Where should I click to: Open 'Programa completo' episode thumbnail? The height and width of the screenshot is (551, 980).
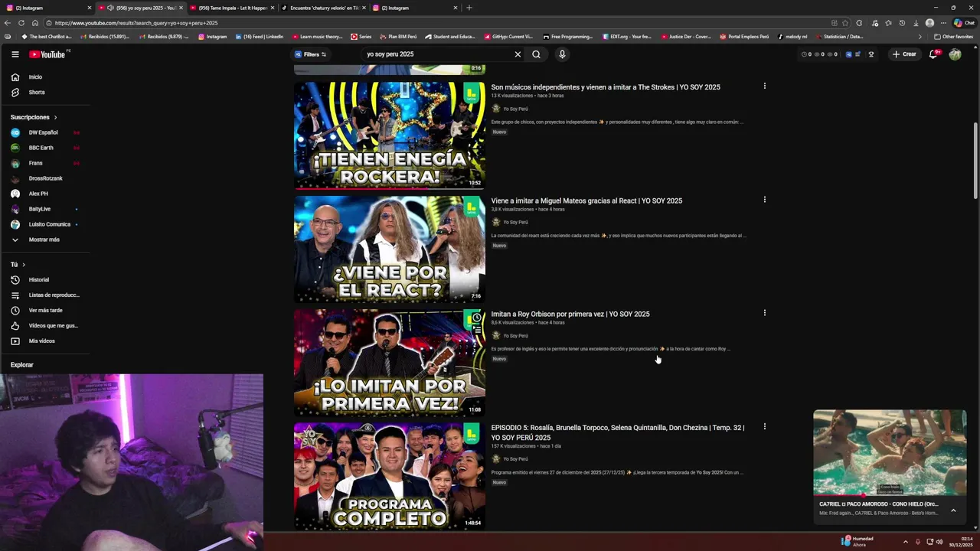pyautogui.click(x=390, y=476)
